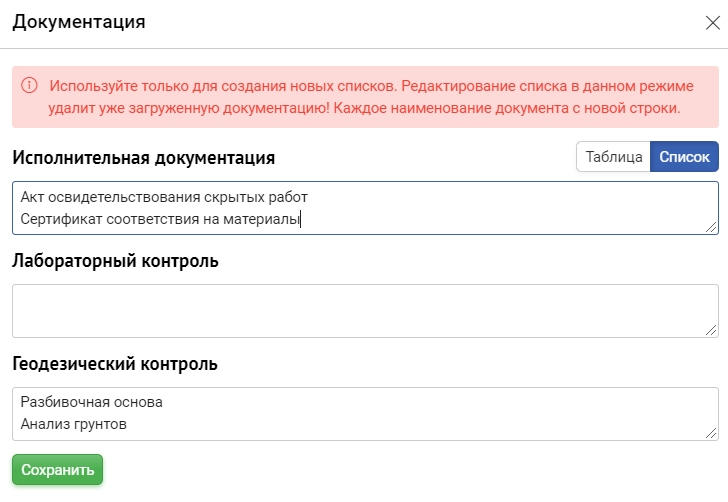
Task: Click the 'Разбивочная основа' text line
Action: tap(91, 402)
